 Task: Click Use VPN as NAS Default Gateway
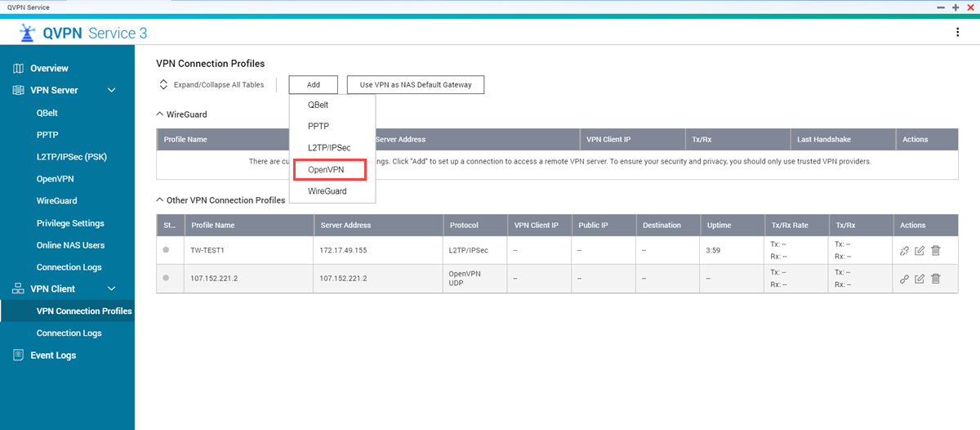(x=416, y=84)
